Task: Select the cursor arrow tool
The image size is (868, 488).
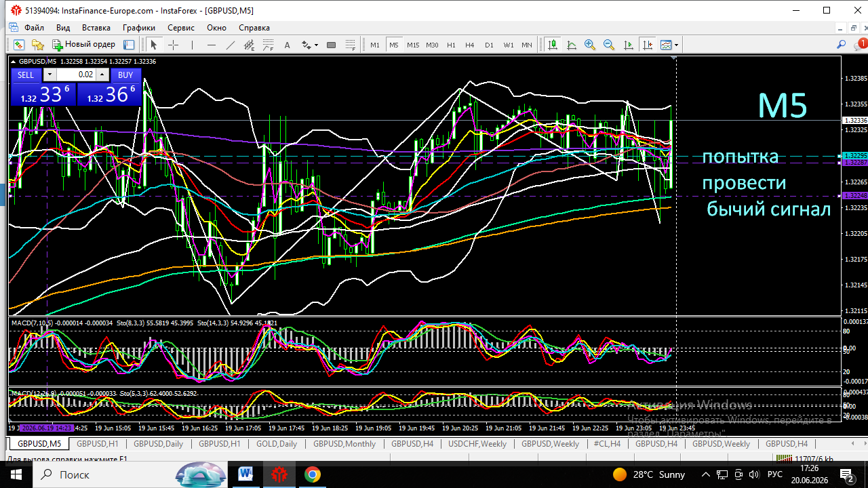Action: [153, 45]
